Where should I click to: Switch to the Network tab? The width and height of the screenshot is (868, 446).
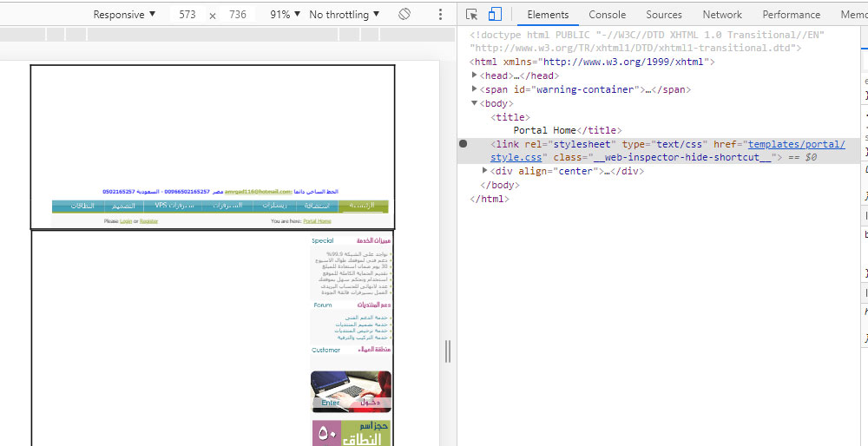[722, 15]
